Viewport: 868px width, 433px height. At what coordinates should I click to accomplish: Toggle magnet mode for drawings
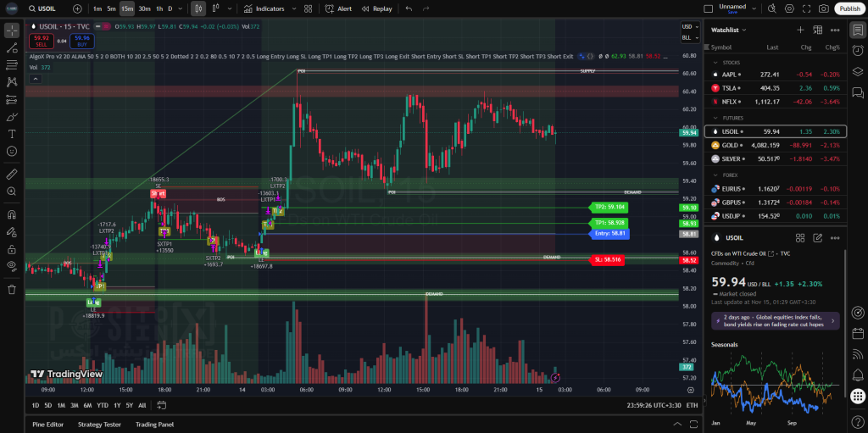12,215
